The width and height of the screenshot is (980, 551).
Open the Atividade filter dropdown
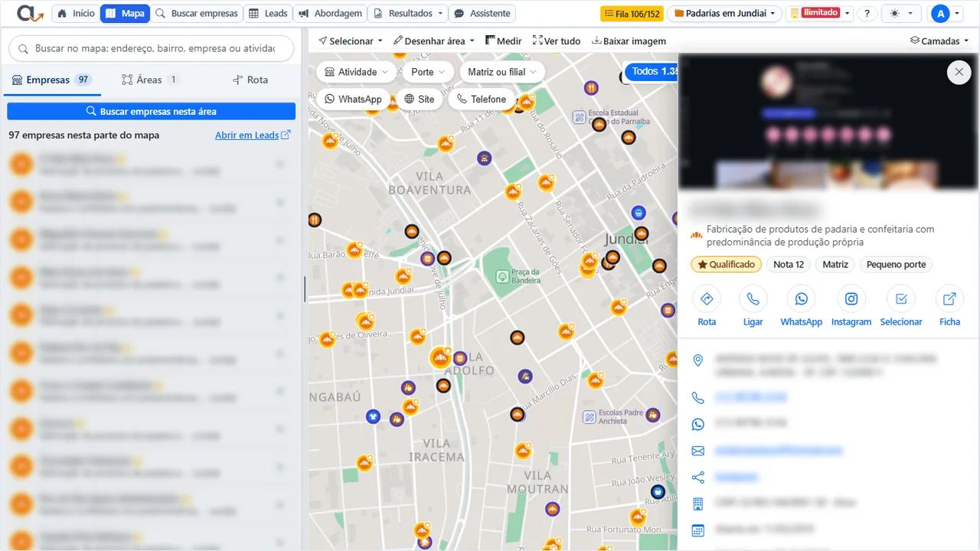pos(356,72)
